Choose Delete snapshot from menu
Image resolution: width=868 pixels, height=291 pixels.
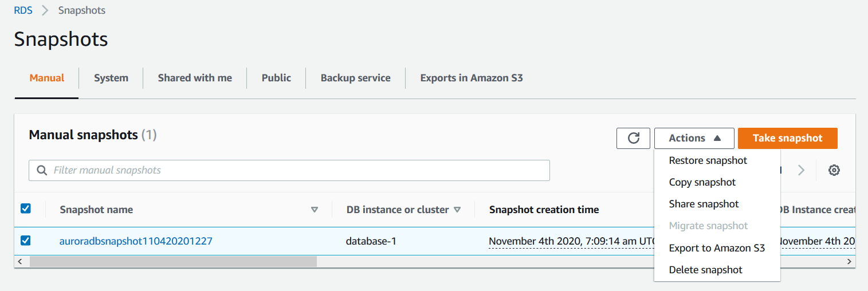pos(705,270)
